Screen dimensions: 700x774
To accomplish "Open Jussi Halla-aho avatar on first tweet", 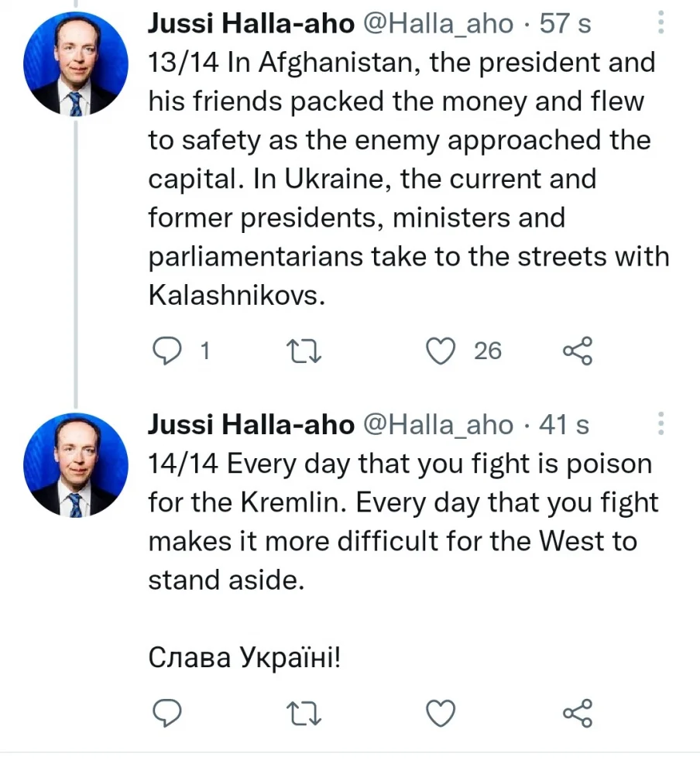I will 76,63.
